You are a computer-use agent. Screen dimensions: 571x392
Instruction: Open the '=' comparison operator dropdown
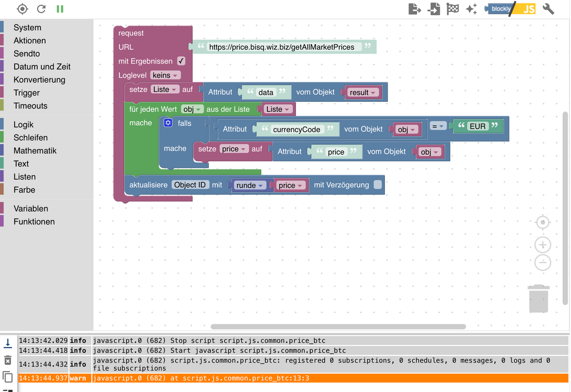[x=438, y=126]
